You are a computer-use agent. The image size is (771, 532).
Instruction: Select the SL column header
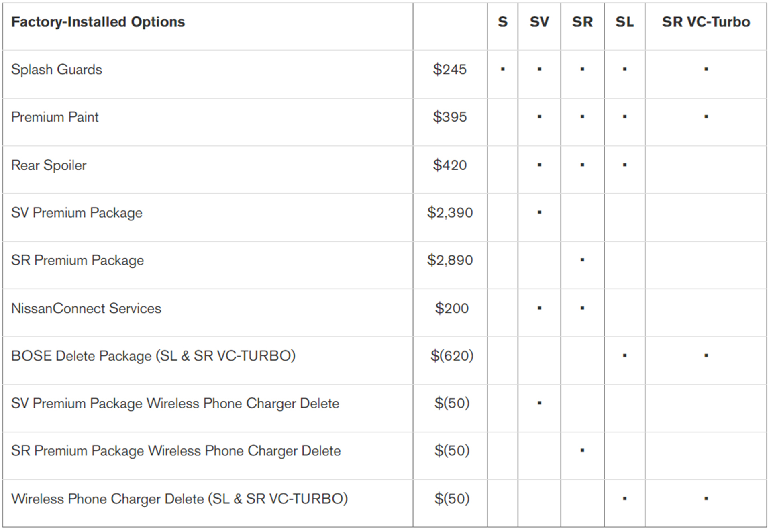click(x=624, y=22)
